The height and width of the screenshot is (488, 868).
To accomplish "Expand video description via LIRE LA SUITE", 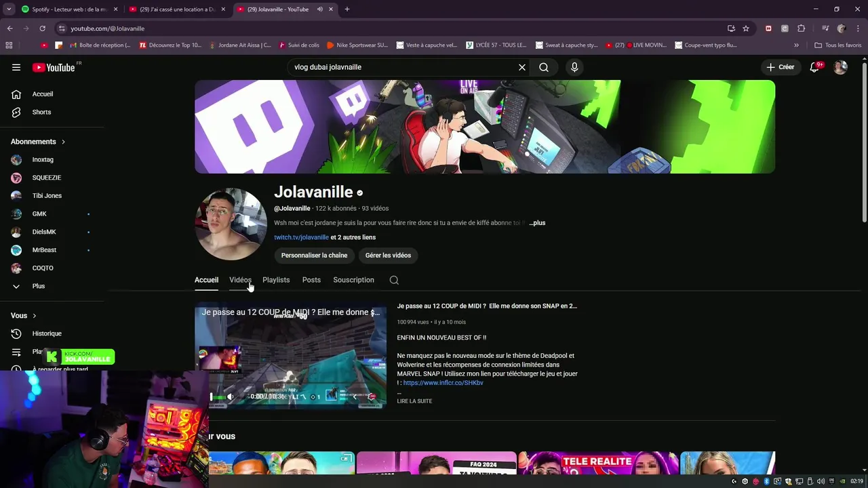I will click(414, 401).
